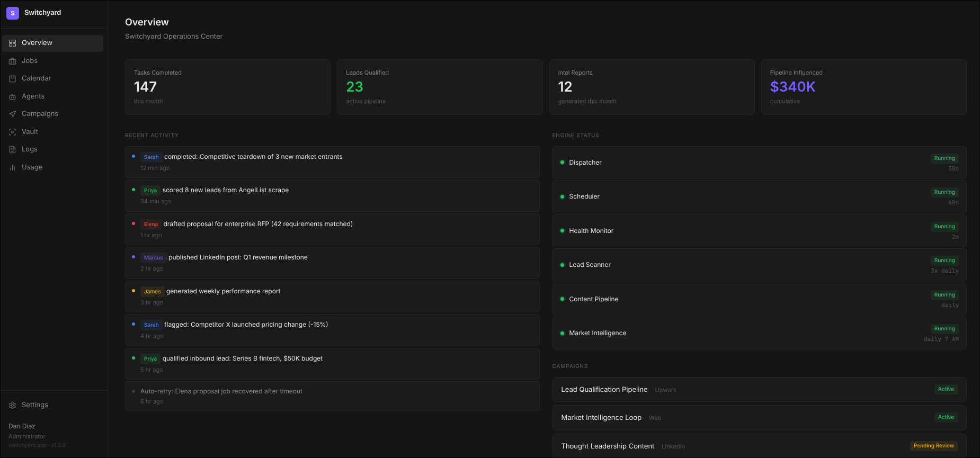The image size is (980, 458).
Task: Click the Priya tag on AngelList scrape entry
Action: 150,190
